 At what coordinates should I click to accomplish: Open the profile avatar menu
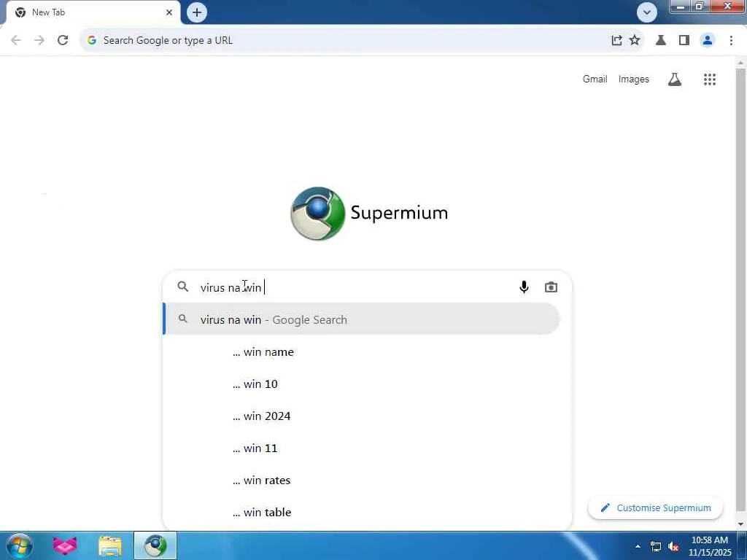pos(708,41)
